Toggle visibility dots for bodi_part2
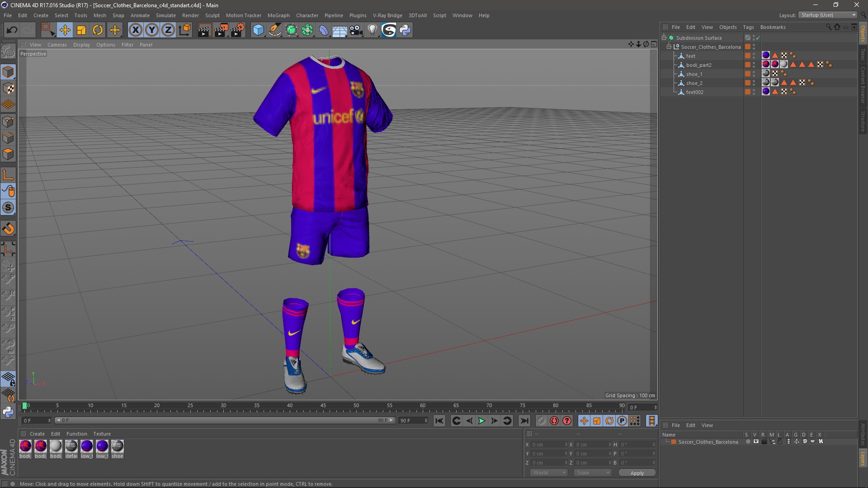The width and height of the screenshot is (868, 488). click(x=754, y=65)
